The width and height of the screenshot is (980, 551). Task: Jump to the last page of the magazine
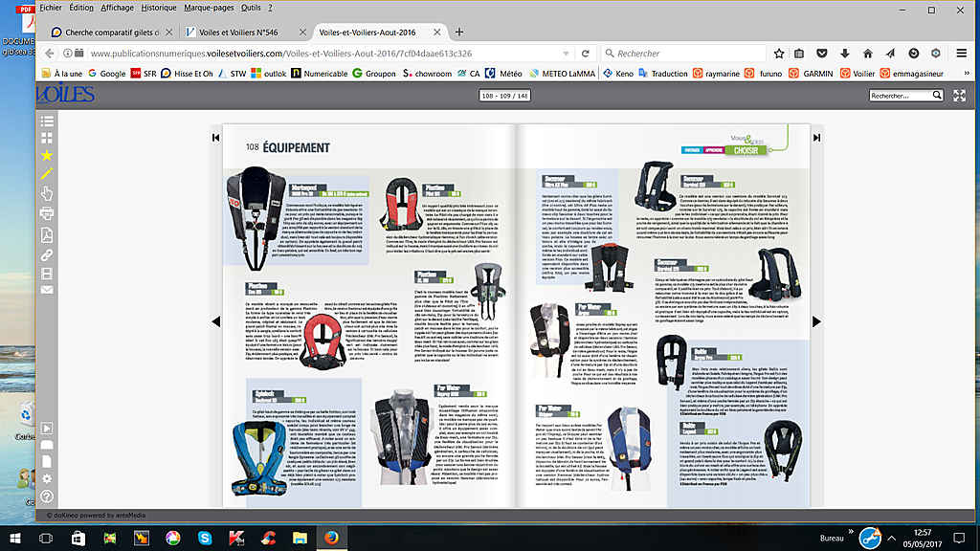pos(816,138)
